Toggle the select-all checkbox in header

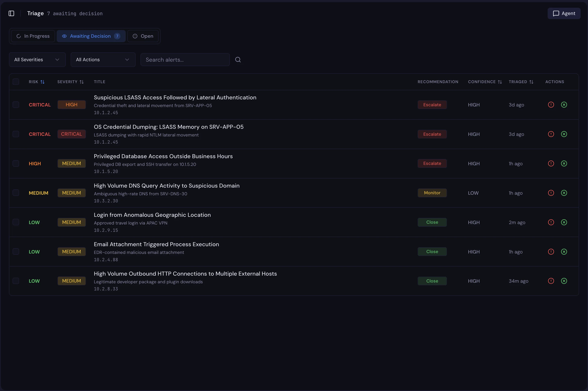[x=16, y=82]
